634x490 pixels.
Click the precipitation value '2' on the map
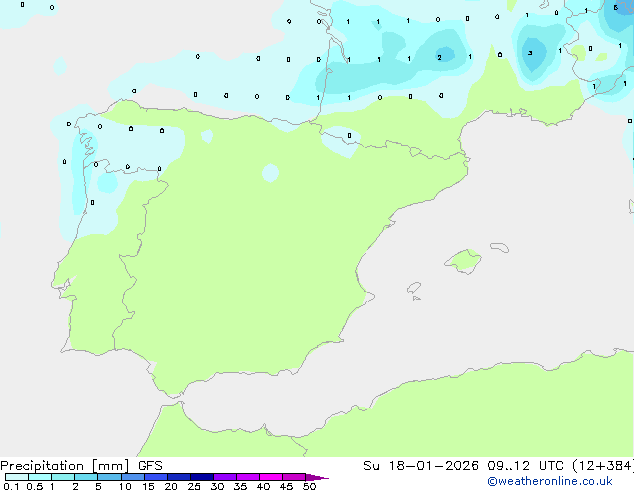click(x=440, y=58)
